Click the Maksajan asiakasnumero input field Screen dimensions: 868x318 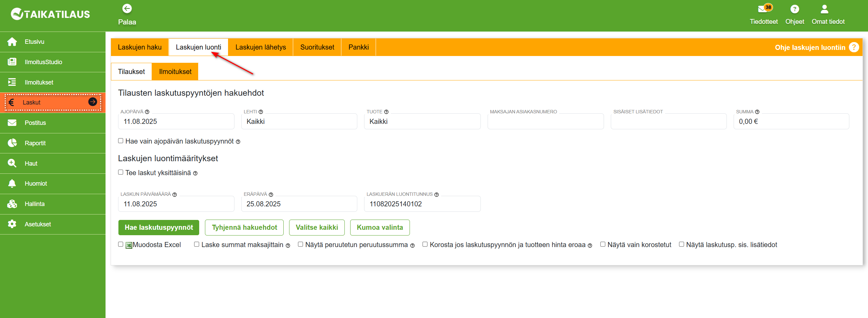click(545, 121)
